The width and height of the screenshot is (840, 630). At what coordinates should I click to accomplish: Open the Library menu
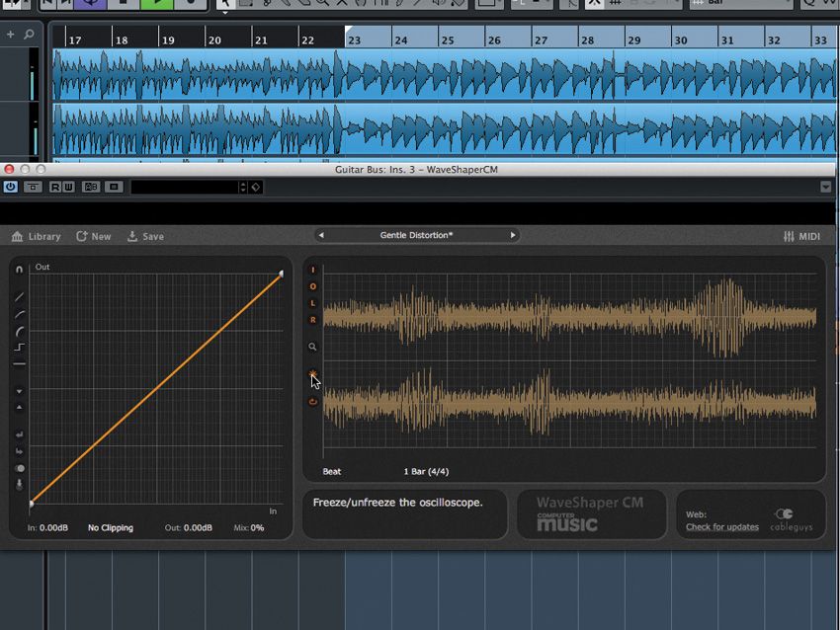click(x=37, y=237)
